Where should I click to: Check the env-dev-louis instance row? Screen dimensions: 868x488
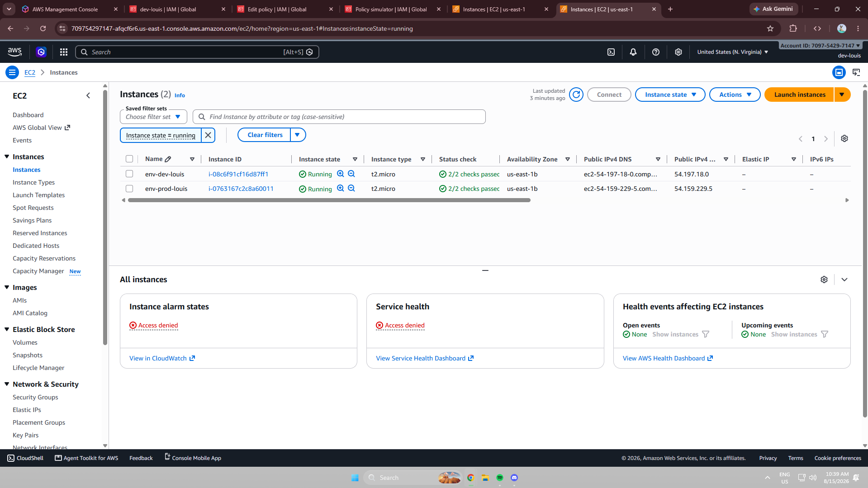(x=129, y=174)
